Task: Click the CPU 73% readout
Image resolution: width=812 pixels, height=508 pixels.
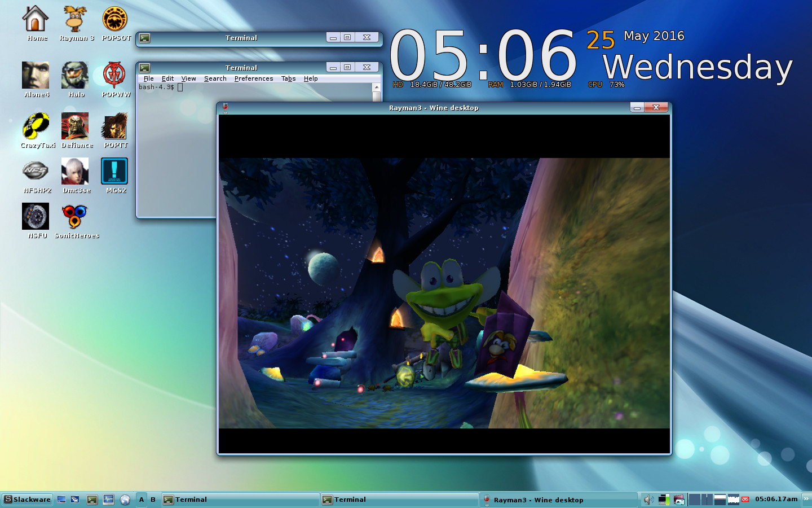Action: (606, 85)
